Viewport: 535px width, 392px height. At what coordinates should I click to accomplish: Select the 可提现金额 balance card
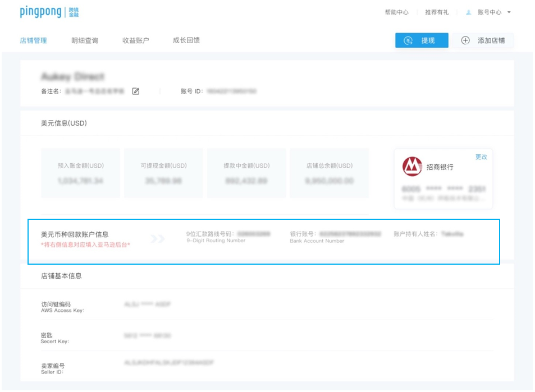[164, 173]
